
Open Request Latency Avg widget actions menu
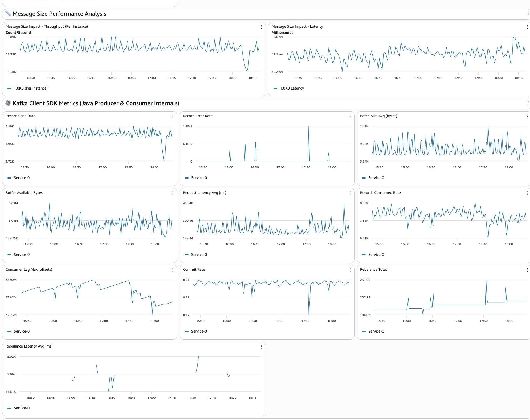(x=350, y=193)
